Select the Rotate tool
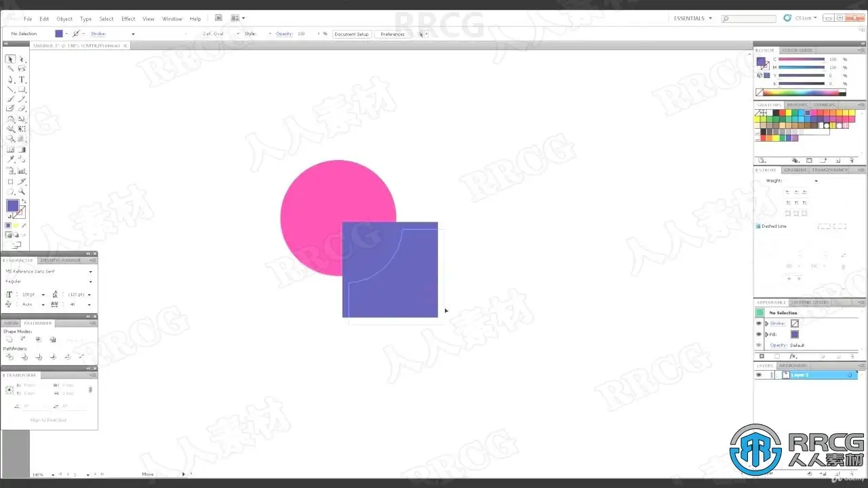The height and width of the screenshot is (488, 868). point(10,119)
